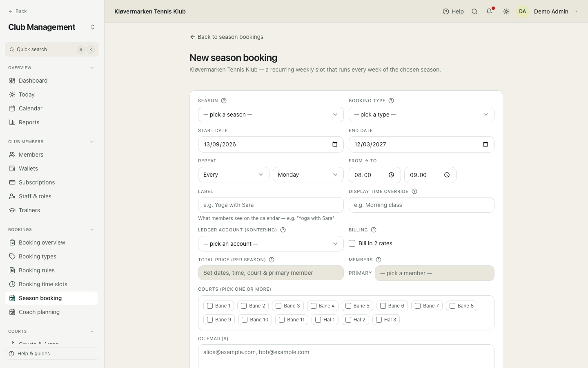Enable the Bill in 2 rates checkbox

coord(352,243)
